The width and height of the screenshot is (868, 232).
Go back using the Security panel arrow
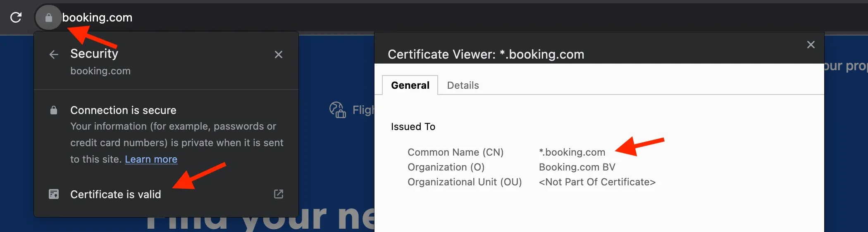(x=54, y=54)
